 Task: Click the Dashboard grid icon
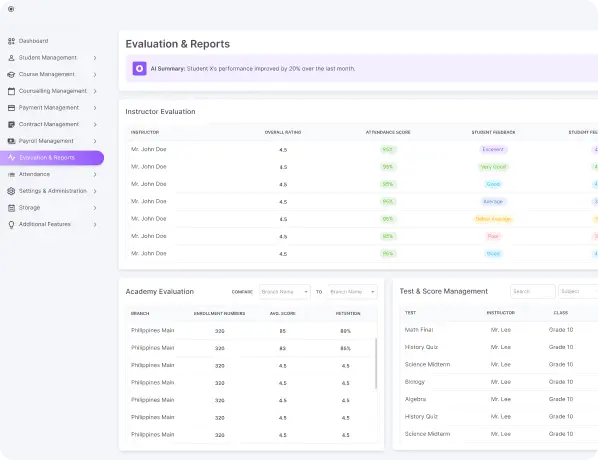pos(11,41)
